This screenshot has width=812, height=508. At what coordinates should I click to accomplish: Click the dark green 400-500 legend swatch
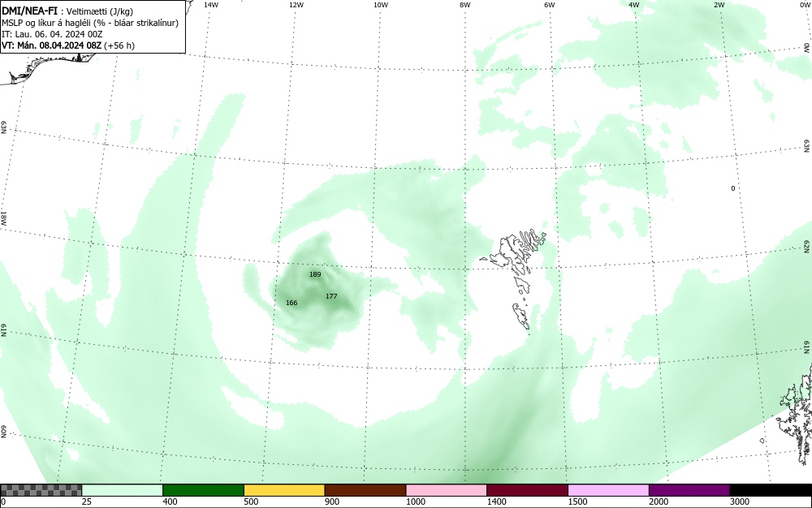point(203,490)
